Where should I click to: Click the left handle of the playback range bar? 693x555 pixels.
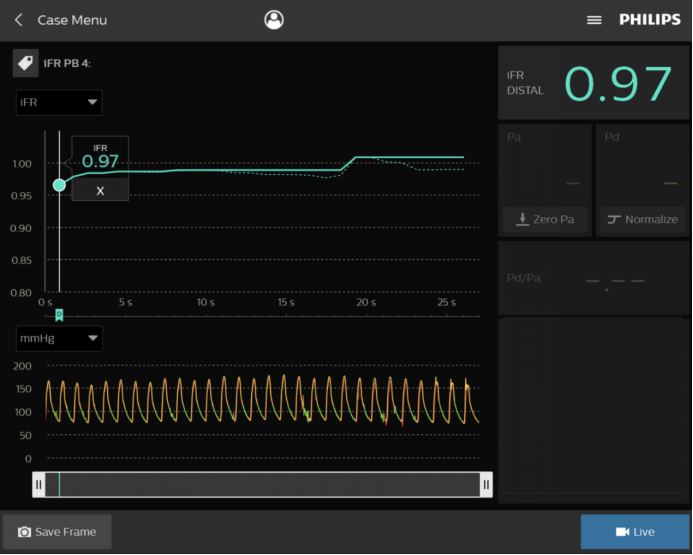(x=39, y=485)
